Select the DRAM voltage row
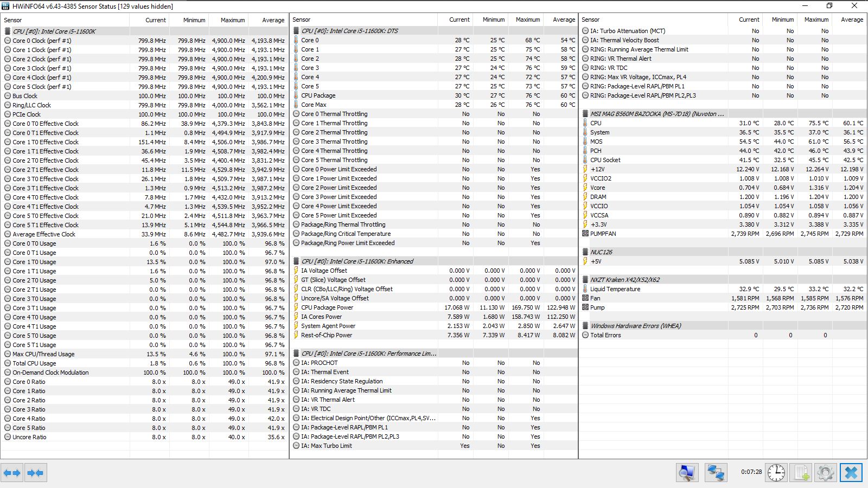This screenshot has width=868, height=488. click(723, 197)
